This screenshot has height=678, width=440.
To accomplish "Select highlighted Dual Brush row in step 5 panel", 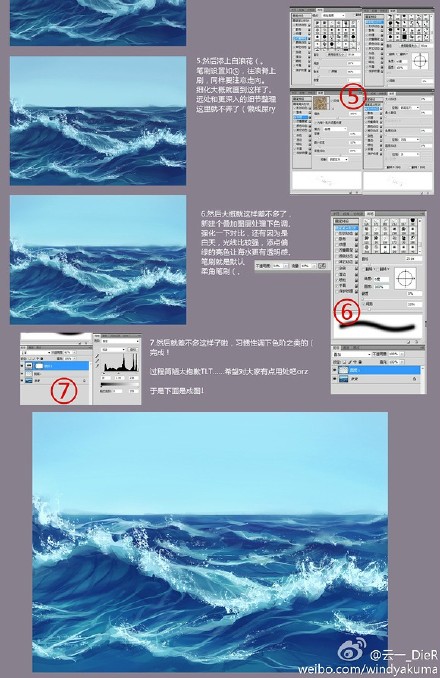I will click(300, 38).
